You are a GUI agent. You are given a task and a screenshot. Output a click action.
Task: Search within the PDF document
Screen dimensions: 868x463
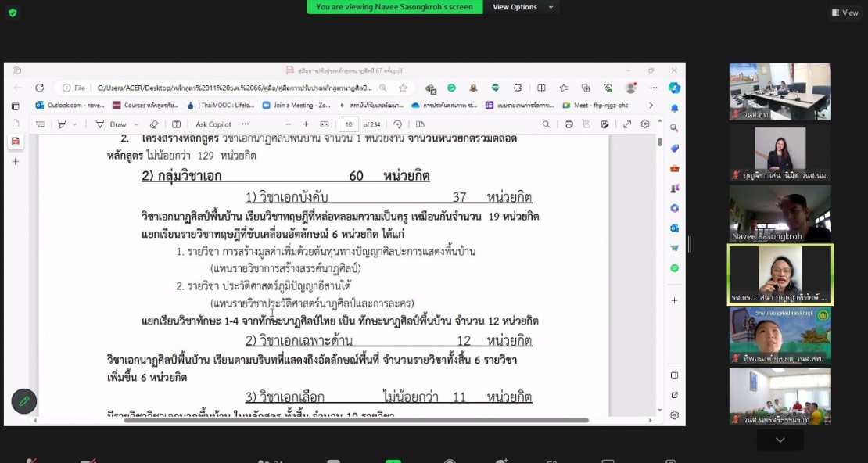[x=546, y=124]
